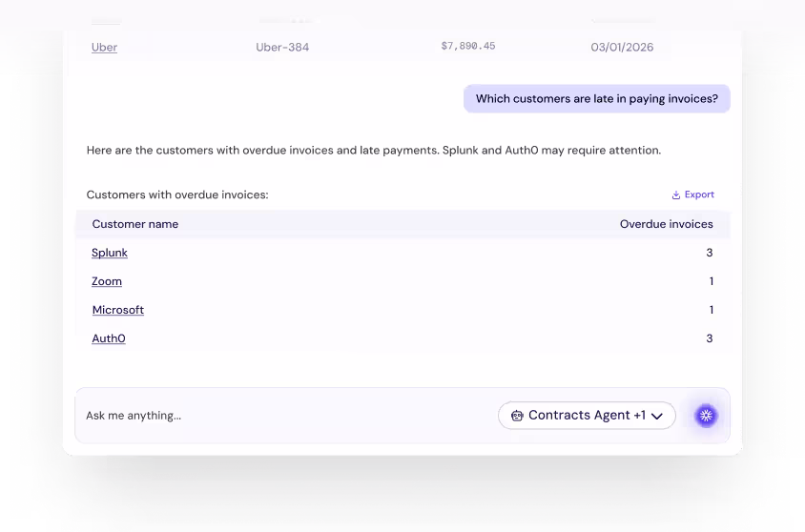Open the Auth0 customer link
This screenshot has height=532, width=805.
pyautogui.click(x=109, y=338)
